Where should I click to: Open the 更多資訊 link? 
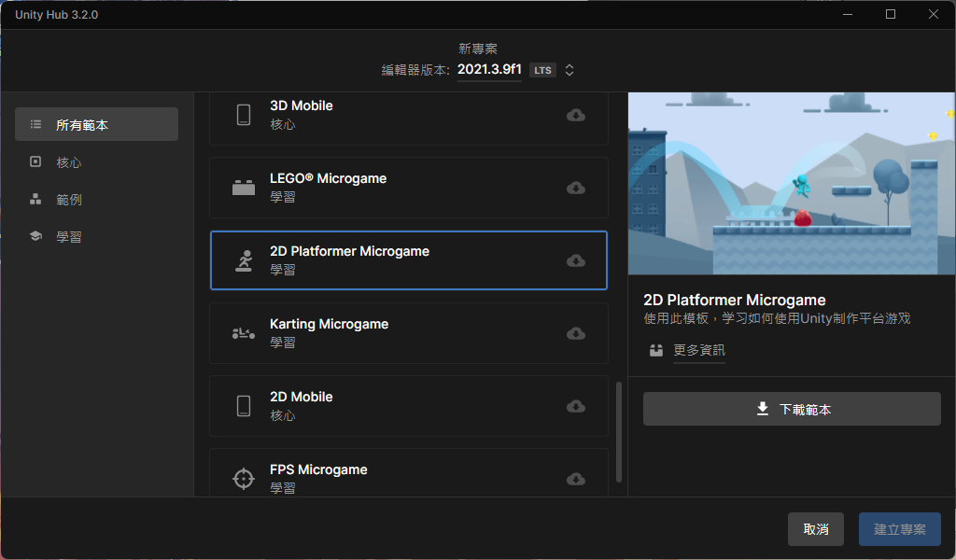pyautogui.click(x=698, y=350)
